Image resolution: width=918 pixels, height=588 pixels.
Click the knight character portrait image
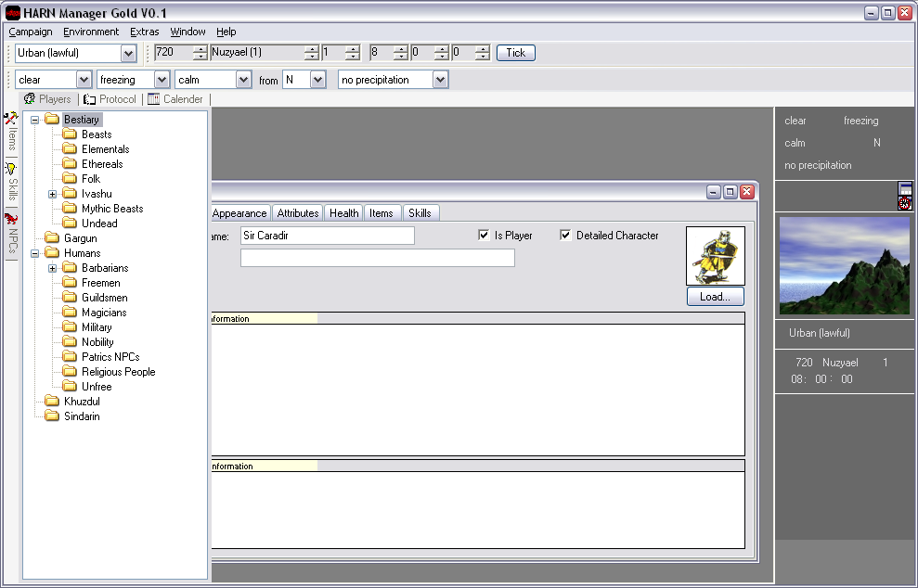tap(715, 256)
